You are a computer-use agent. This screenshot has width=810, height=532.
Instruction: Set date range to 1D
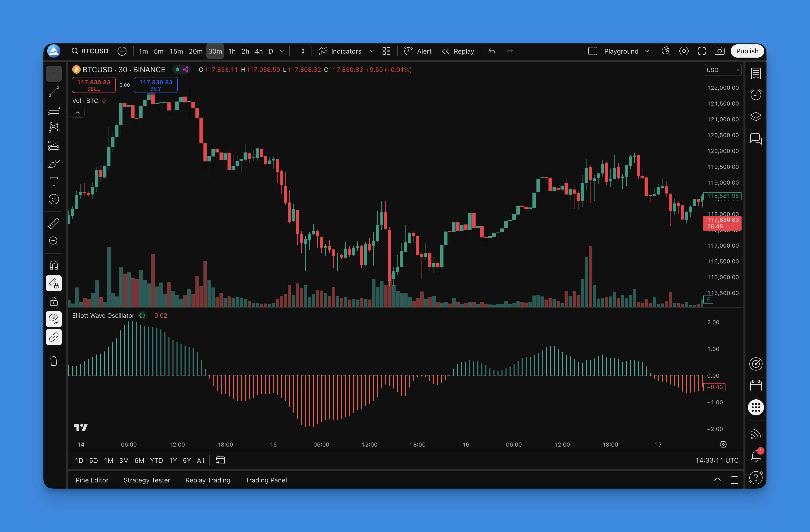(x=79, y=460)
